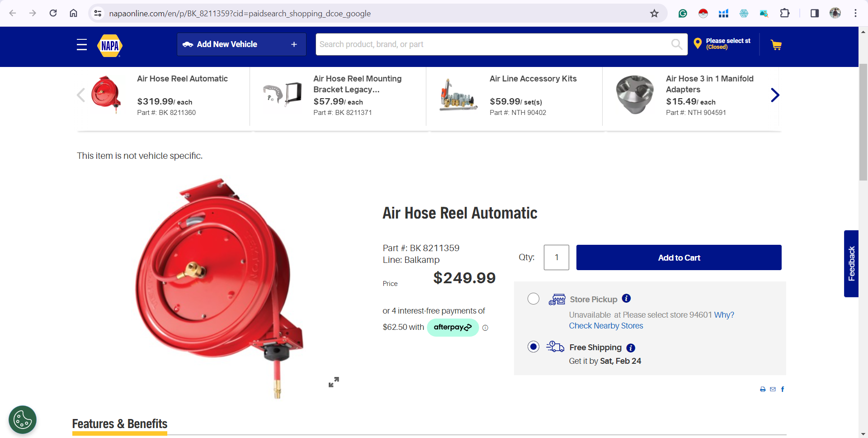
Task: Select the Free Shipping option
Action: [533, 347]
